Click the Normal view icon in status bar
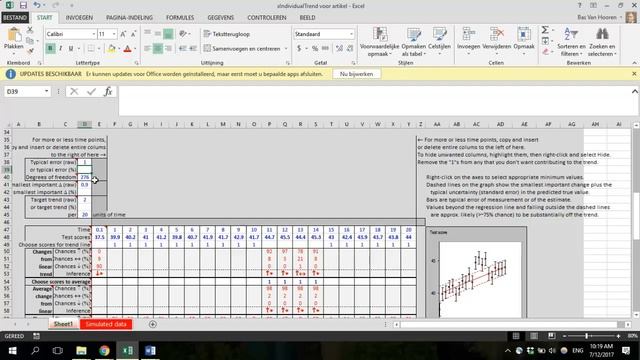The height and width of the screenshot is (360, 640). [516, 336]
